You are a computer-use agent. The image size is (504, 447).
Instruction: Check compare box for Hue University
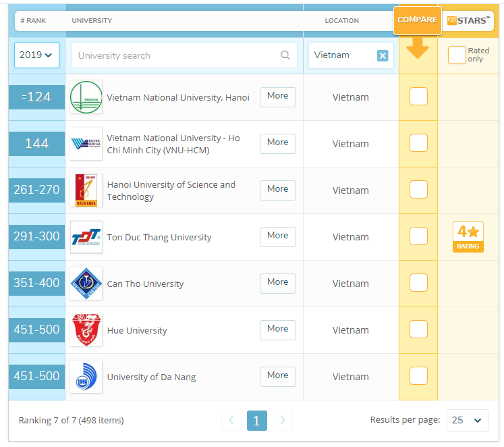pyautogui.click(x=418, y=330)
